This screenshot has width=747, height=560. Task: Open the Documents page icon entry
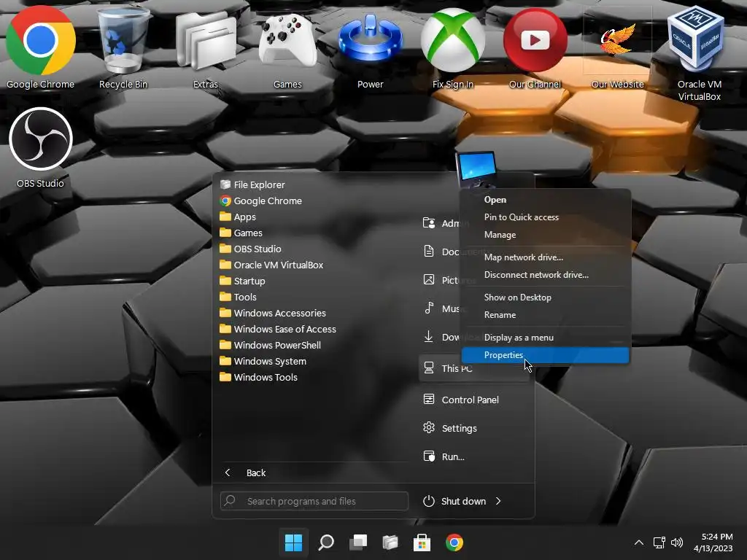click(x=429, y=251)
